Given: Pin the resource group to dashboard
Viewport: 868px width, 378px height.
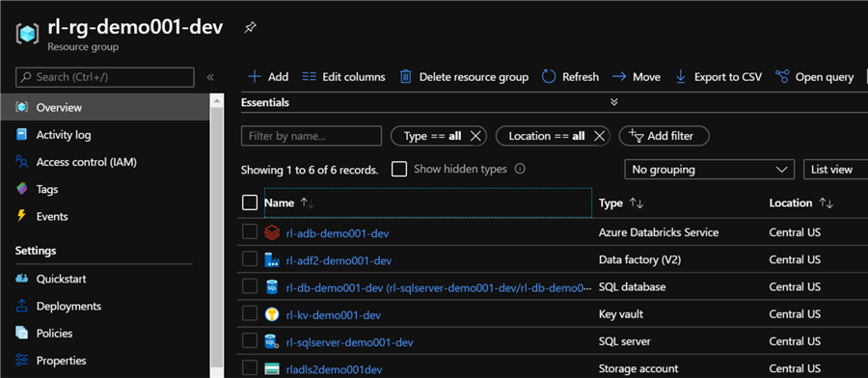Looking at the screenshot, I should (250, 27).
